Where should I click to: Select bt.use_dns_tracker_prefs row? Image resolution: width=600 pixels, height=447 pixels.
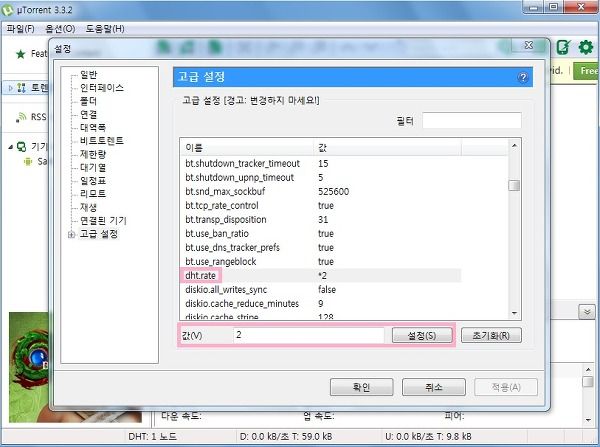coord(320,248)
